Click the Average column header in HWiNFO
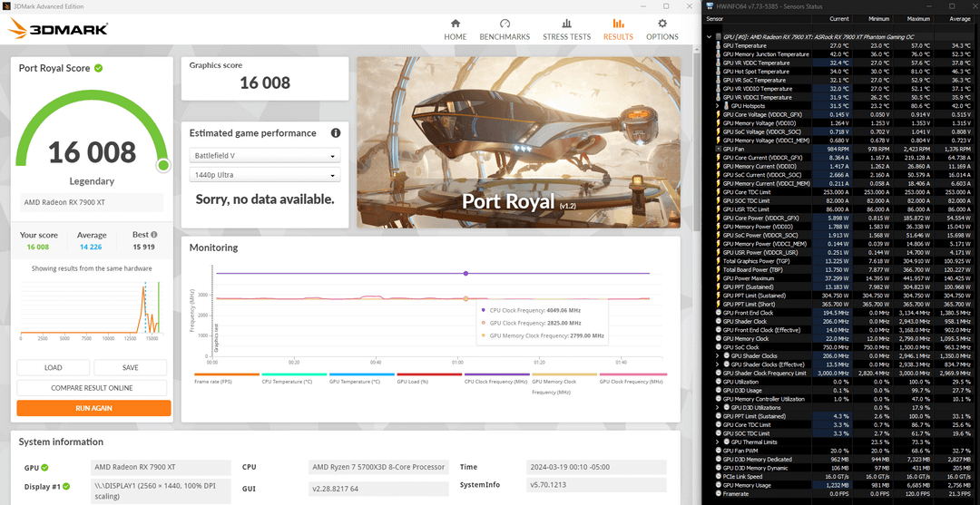 point(961,19)
